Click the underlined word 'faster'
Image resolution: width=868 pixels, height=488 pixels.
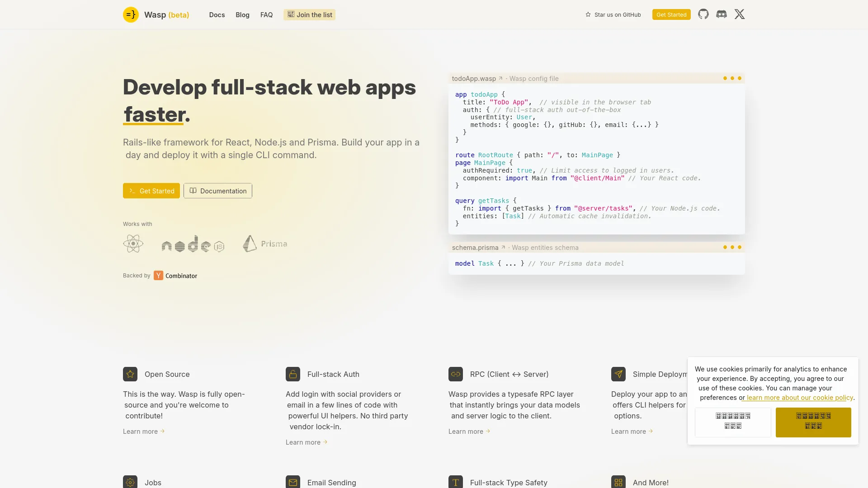pos(154,114)
